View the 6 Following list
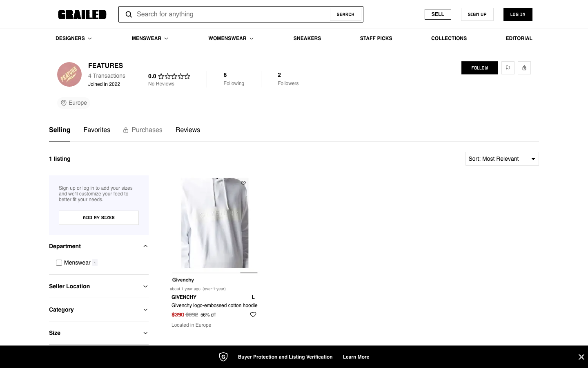The image size is (588, 368). tap(234, 79)
